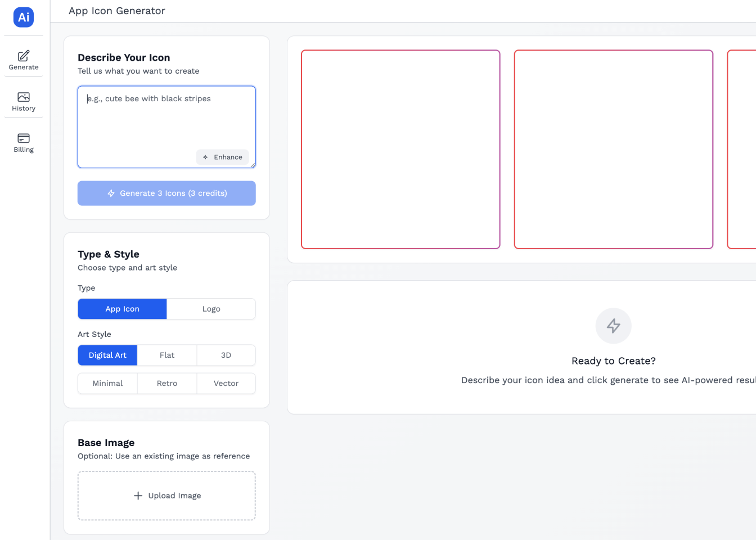Click the App Icon Generator title
756x540 pixels.
click(x=117, y=11)
